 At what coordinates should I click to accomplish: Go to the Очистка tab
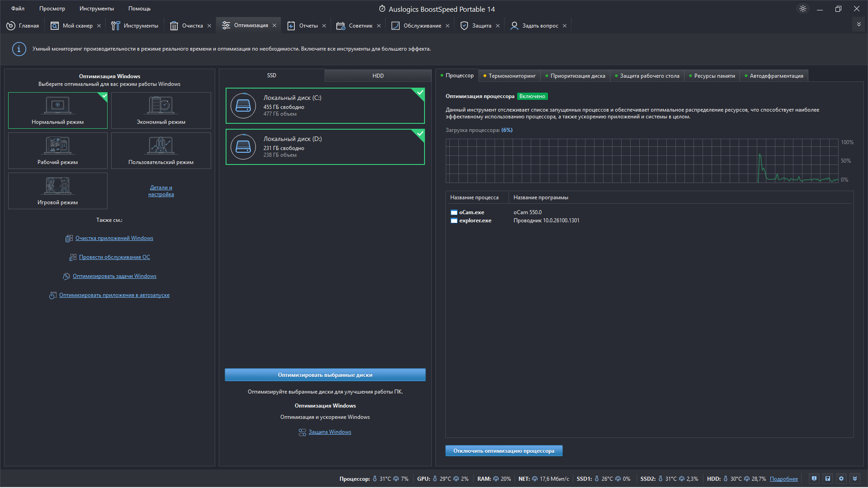click(x=187, y=26)
